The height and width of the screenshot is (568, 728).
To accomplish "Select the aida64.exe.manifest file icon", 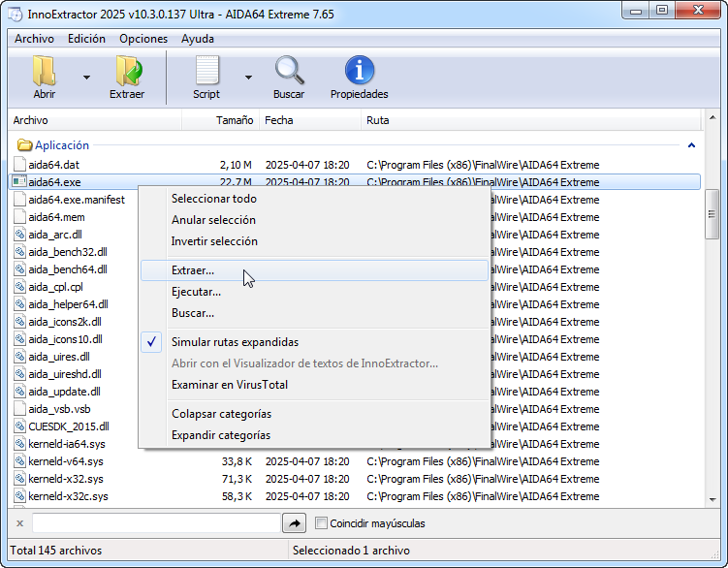I will coord(19,200).
